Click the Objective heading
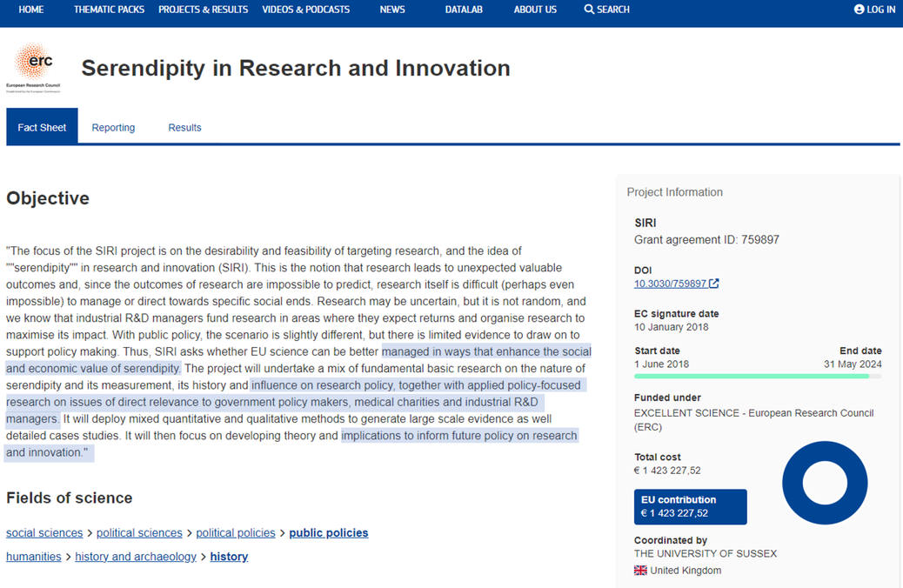 click(48, 198)
